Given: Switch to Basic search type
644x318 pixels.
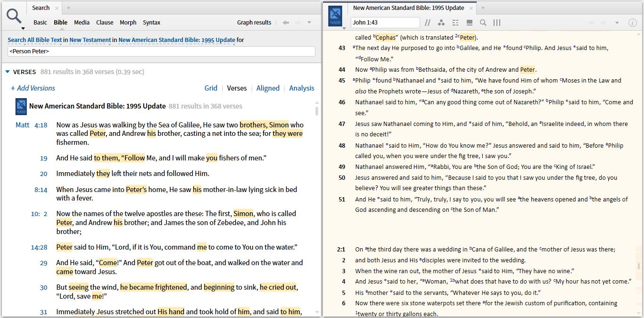Looking at the screenshot, I should pos(40,23).
